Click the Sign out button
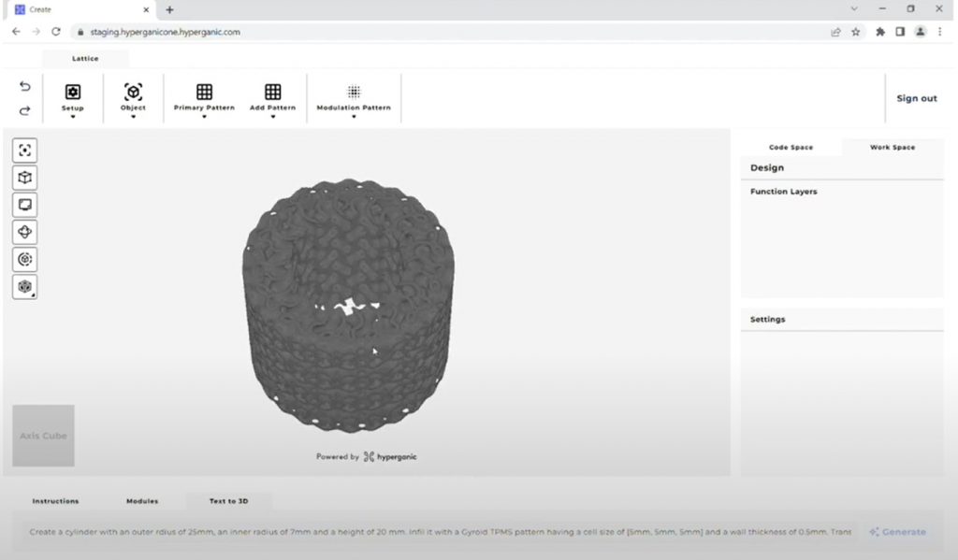This screenshot has height=560, width=958. pyautogui.click(x=917, y=97)
